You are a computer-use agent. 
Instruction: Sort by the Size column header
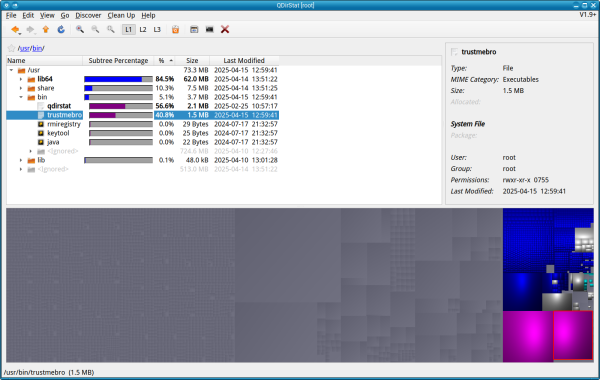(192, 60)
